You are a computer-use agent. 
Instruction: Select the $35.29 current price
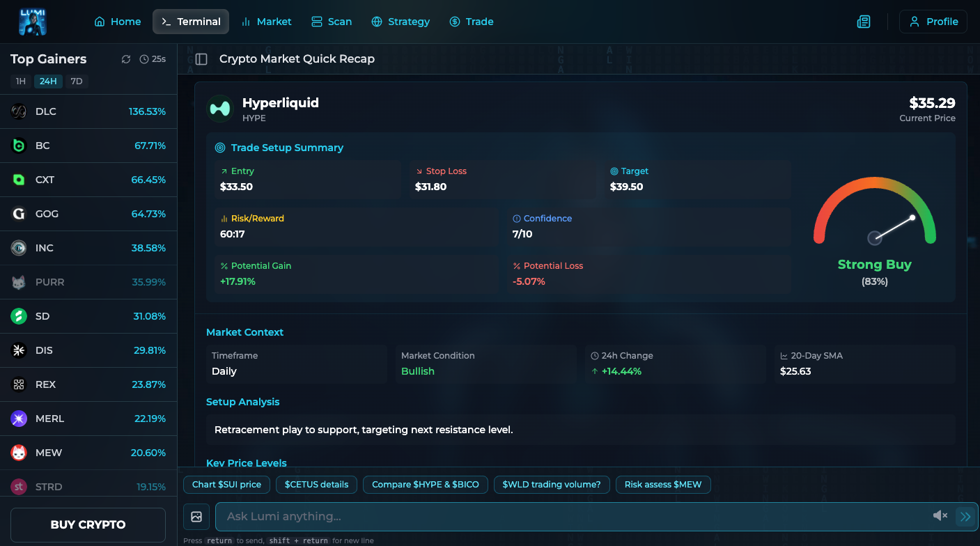tap(932, 103)
